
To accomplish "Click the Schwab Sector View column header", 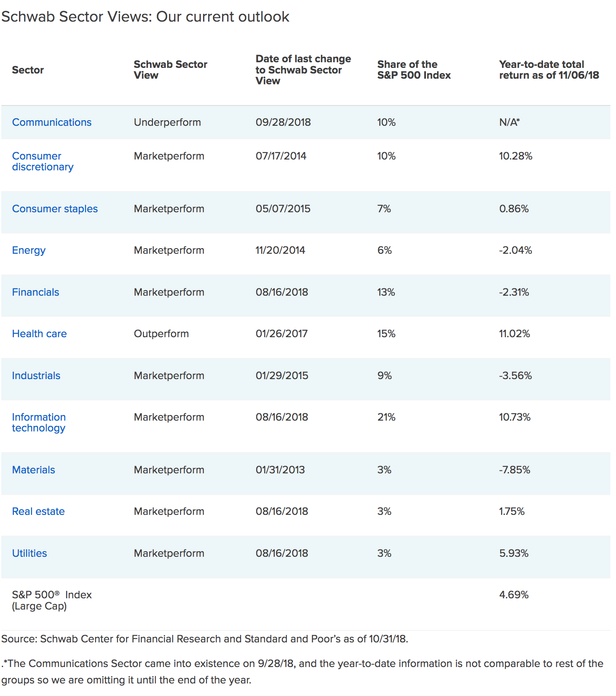I will (x=170, y=70).
